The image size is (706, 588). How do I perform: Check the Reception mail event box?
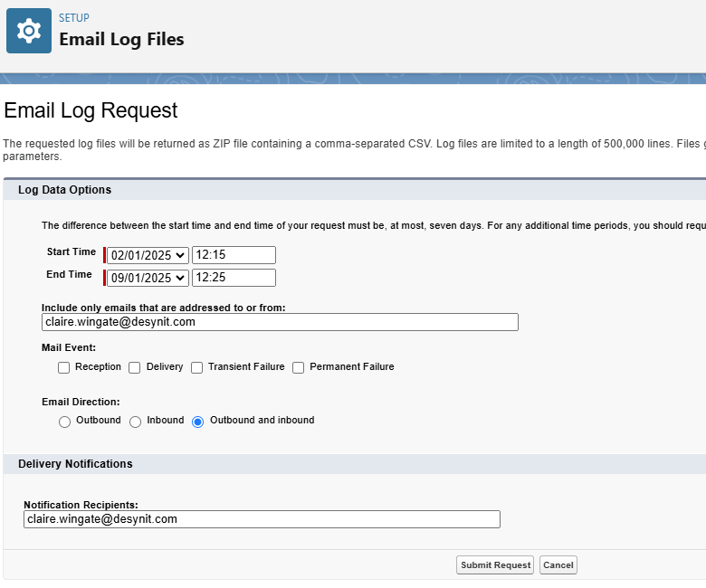(x=64, y=368)
